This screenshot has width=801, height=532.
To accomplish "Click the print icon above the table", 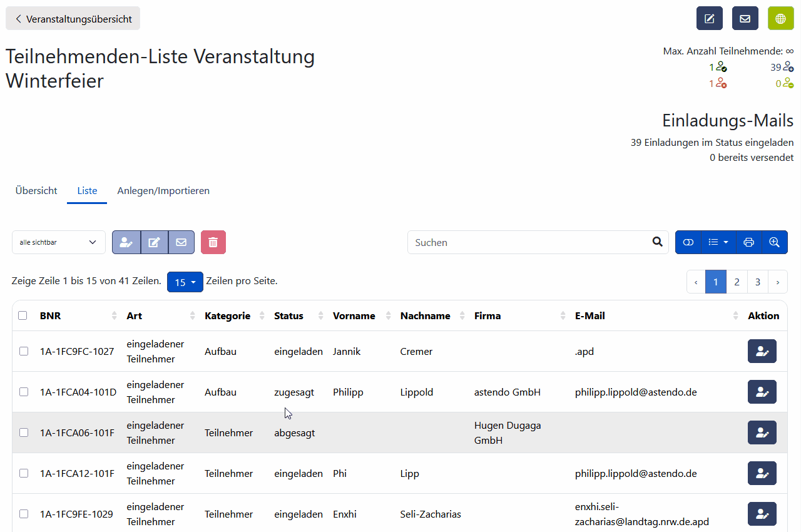I will [749, 242].
